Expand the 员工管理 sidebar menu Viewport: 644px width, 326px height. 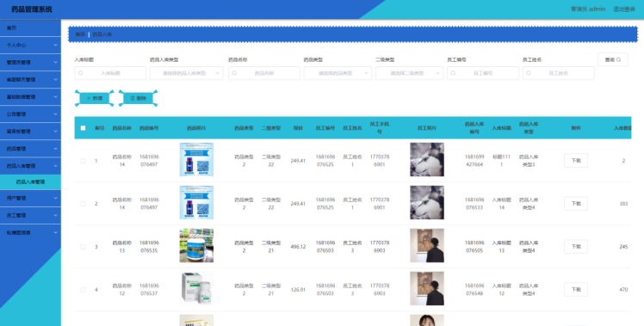(30, 215)
